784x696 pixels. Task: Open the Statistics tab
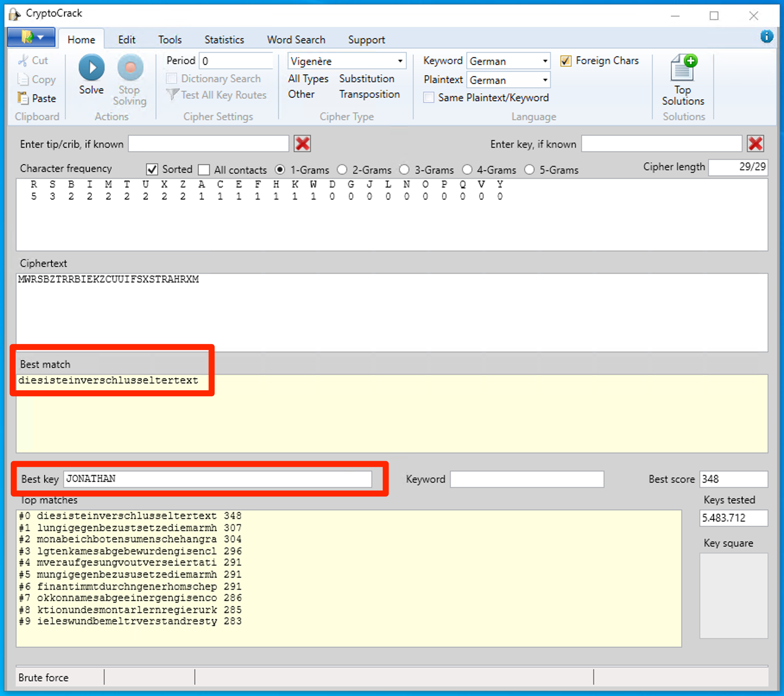click(224, 40)
